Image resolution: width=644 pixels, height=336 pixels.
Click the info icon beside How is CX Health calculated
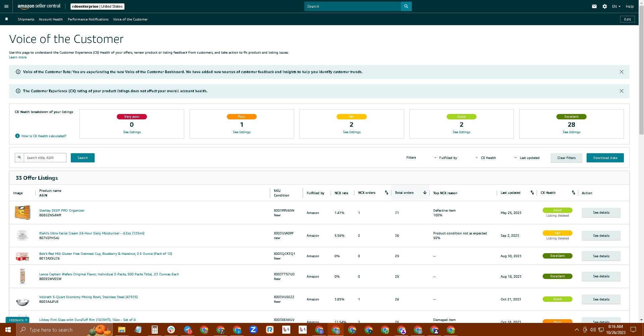tap(17, 136)
